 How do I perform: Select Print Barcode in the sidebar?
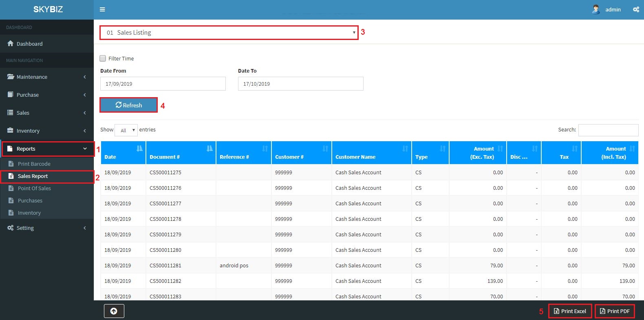[34, 164]
